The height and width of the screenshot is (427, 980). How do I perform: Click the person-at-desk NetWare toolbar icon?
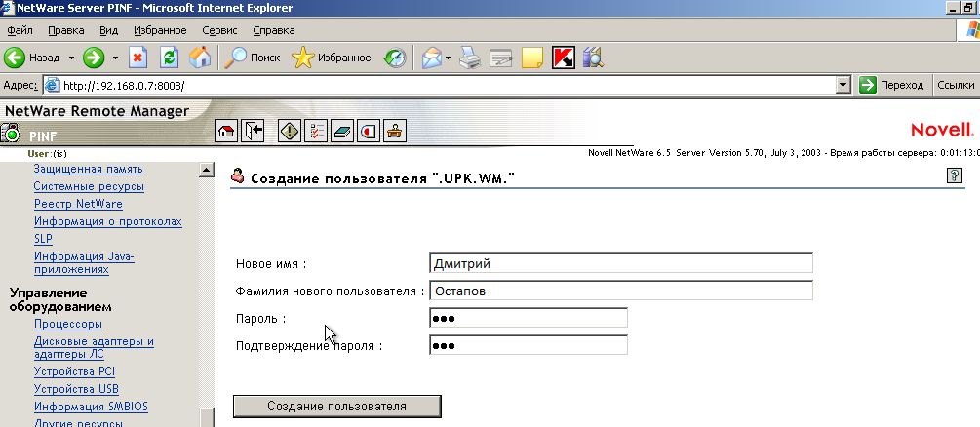point(395,131)
